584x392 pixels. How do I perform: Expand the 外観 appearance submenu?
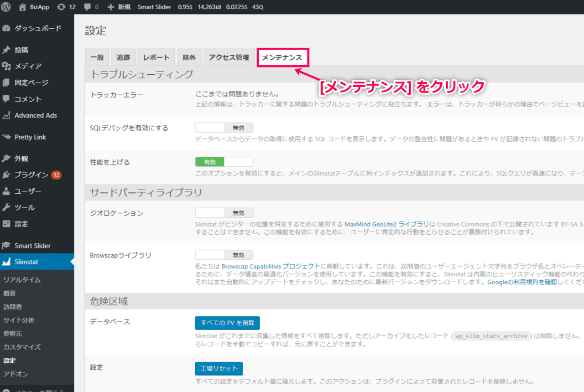[21, 159]
